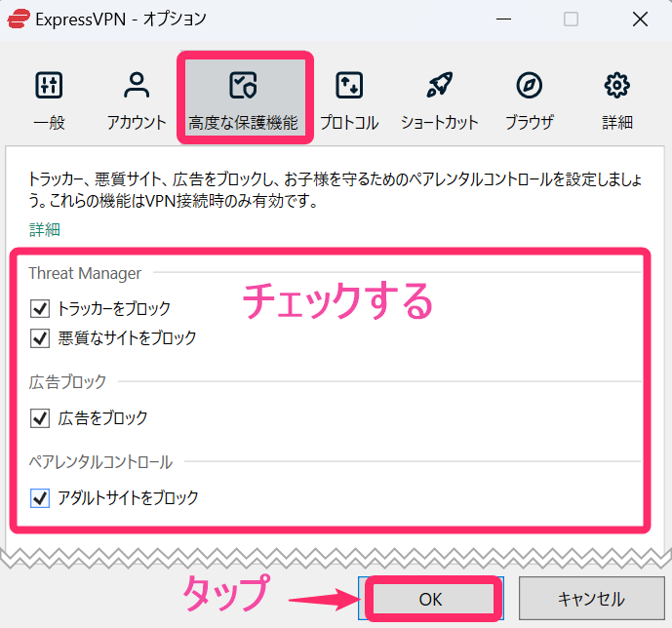Toggle the トラッカーをブロック checkbox

tap(40, 308)
